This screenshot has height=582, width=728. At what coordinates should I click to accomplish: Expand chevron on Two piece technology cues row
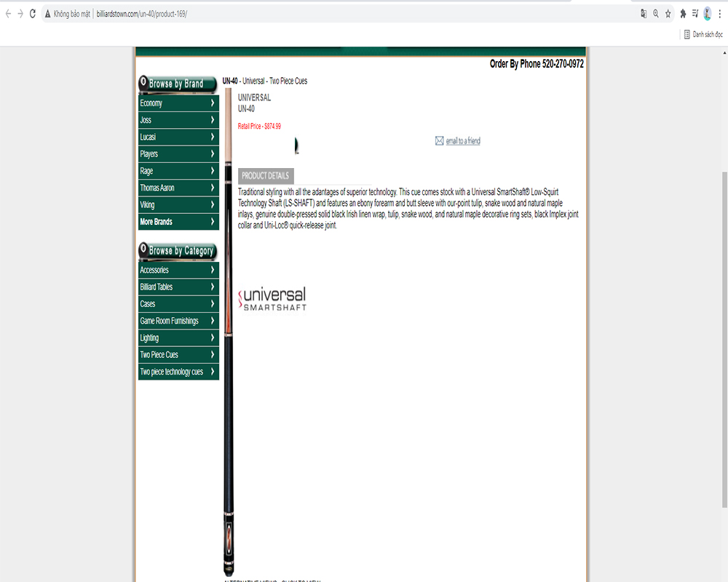coord(212,371)
